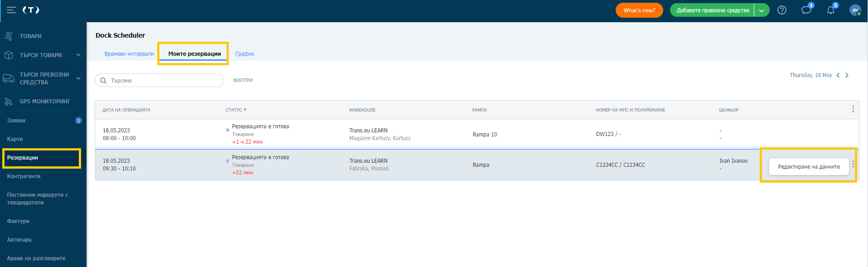The image size is (868, 267).
Task: Sort by СТАТУС column header
Action: coord(236,110)
